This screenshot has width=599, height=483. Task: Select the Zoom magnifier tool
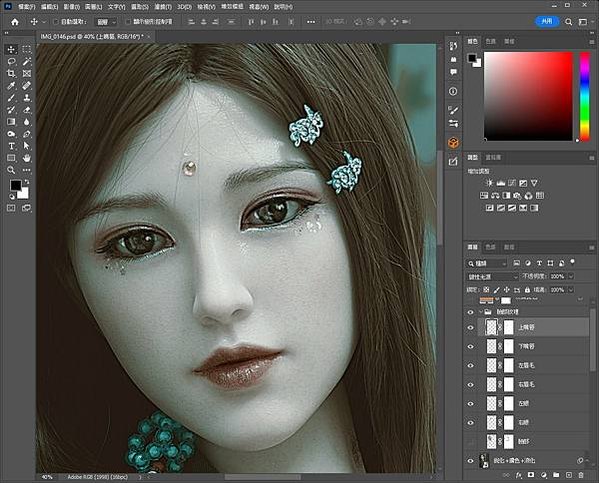point(11,170)
